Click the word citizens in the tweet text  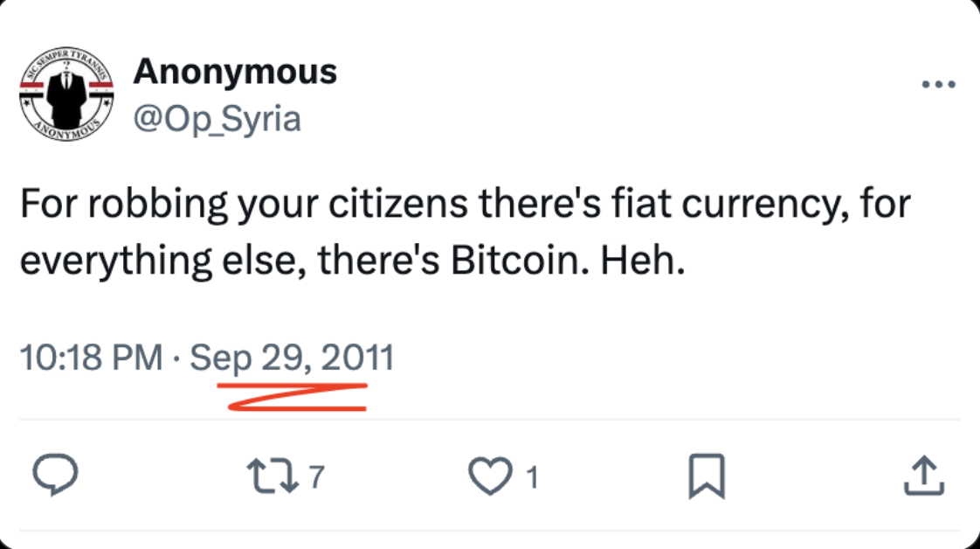398,204
